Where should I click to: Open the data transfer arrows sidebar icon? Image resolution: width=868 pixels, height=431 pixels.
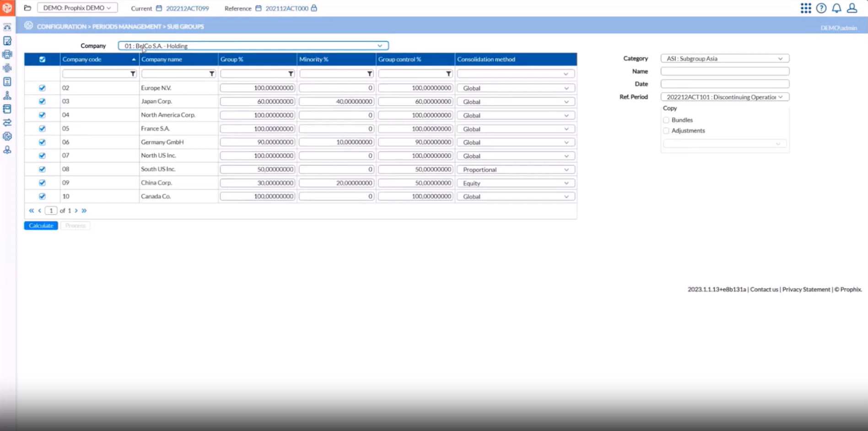[7, 122]
